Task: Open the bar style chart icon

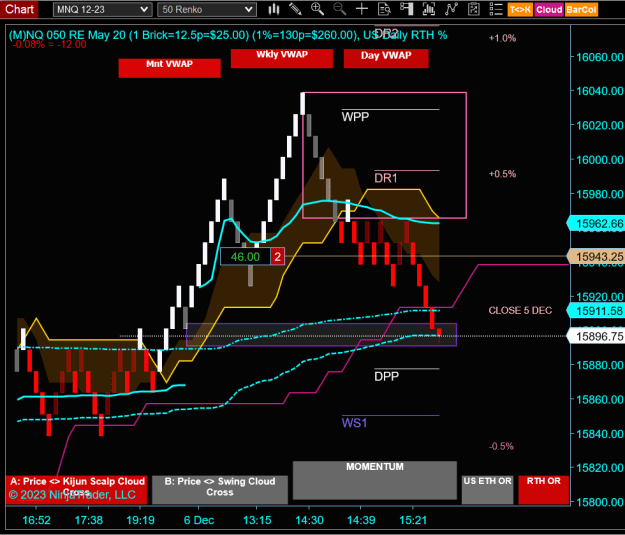Action: 274,9
